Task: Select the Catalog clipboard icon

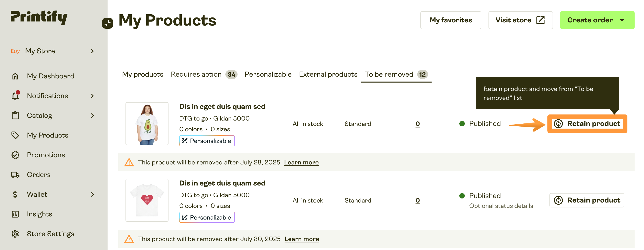Action: click(x=15, y=115)
